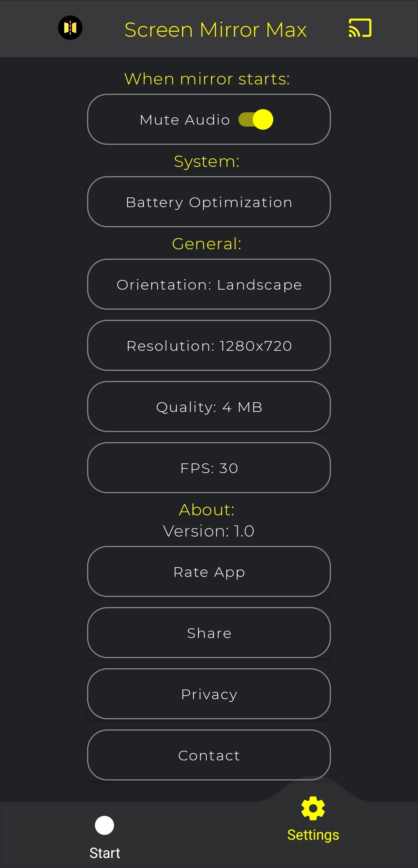Open the Quality: 4 MB option
The width and height of the screenshot is (418, 868).
209,407
